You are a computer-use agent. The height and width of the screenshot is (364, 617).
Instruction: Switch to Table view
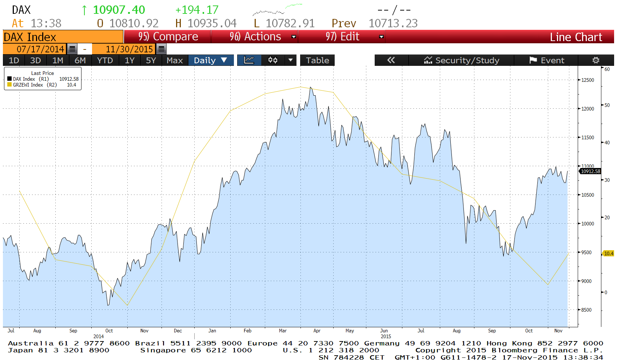pos(317,60)
